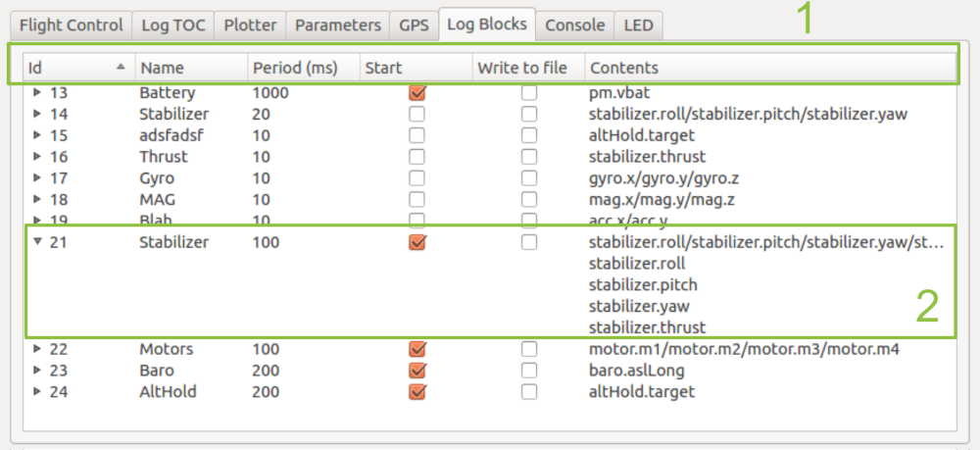The height and width of the screenshot is (450, 980).
Task: Open the Plotter tab
Action: coord(249,25)
